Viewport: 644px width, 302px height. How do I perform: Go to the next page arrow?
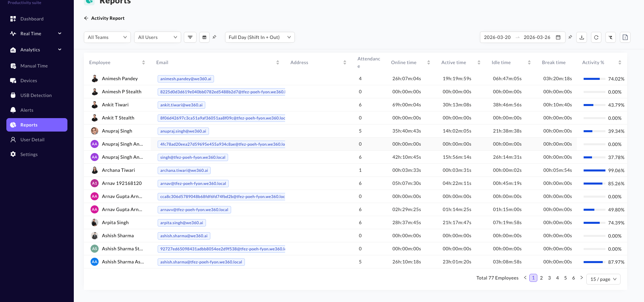(582, 278)
